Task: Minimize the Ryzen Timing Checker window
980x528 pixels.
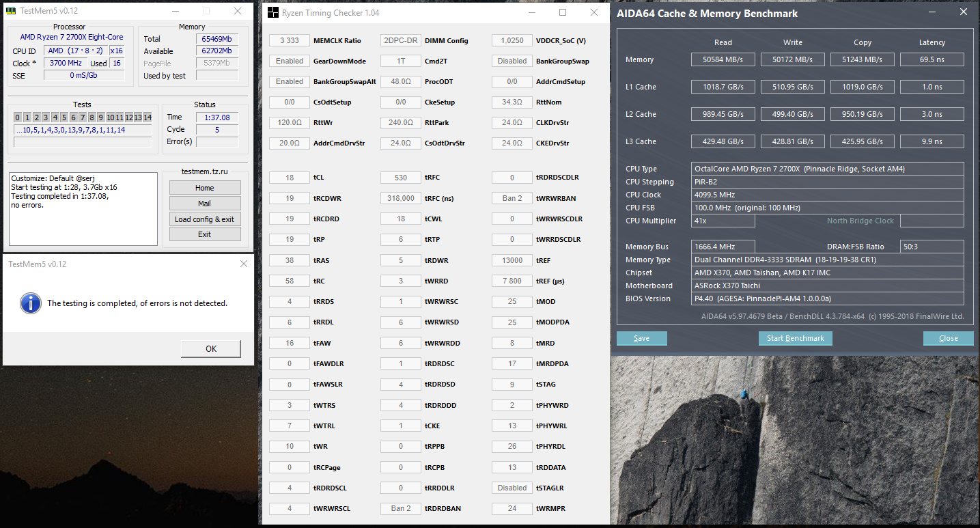Action: 531,12
